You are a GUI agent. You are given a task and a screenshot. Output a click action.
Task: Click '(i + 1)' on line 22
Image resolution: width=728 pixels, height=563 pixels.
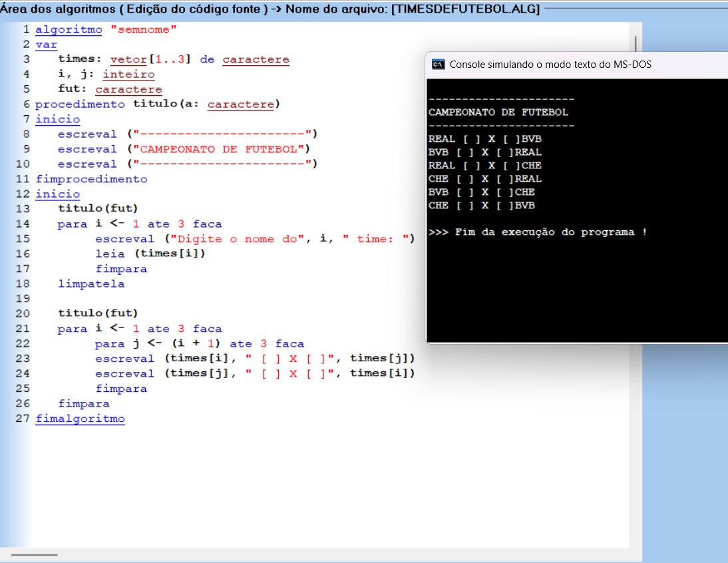pyautogui.click(x=196, y=343)
